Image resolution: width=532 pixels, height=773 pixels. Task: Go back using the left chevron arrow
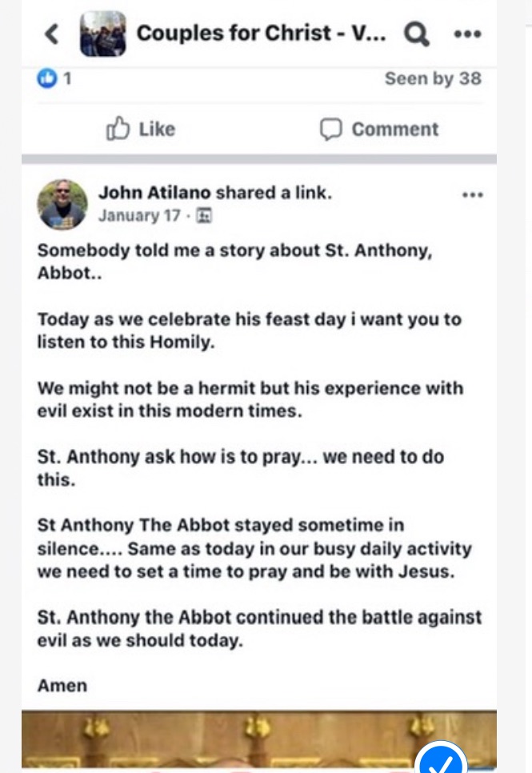click(52, 34)
